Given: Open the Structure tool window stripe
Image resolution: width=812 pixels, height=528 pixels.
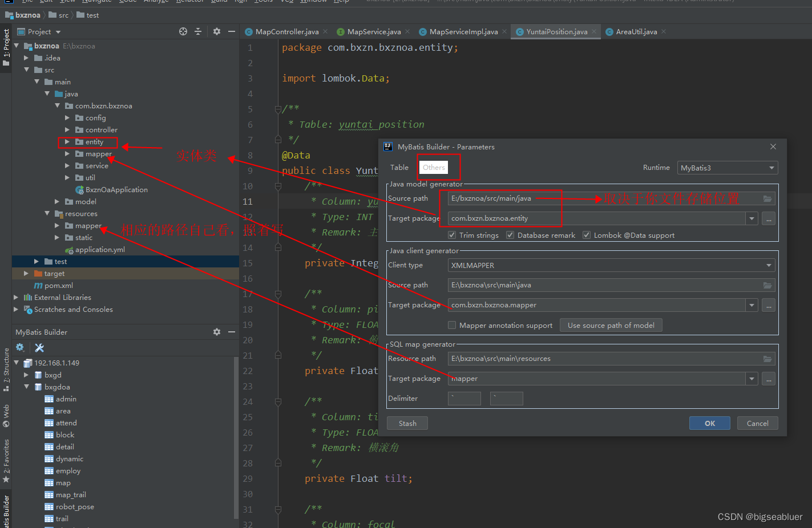Looking at the screenshot, I should [x=6, y=369].
